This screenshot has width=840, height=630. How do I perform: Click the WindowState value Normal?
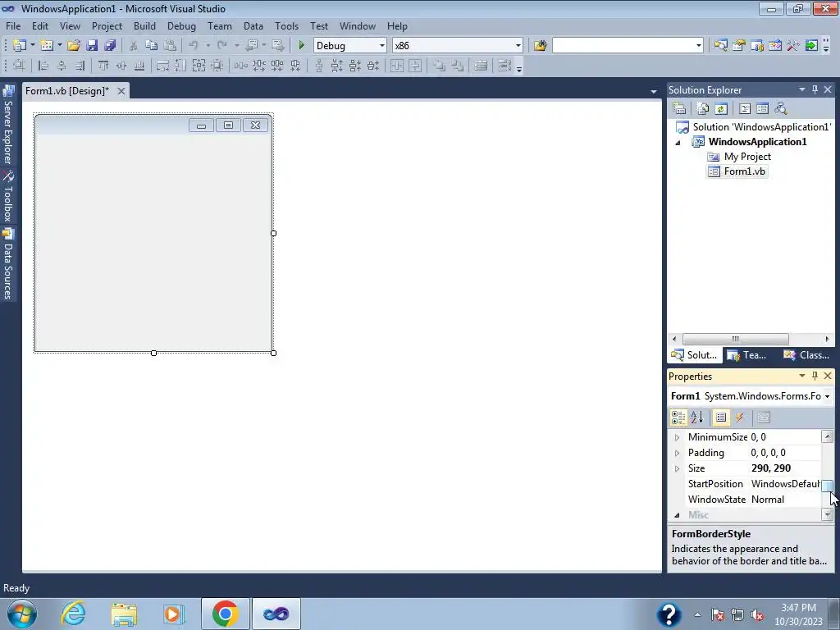767,500
